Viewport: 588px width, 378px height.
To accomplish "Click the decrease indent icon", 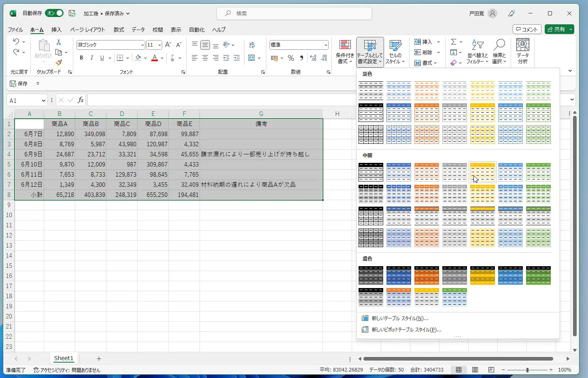I will [226, 58].
